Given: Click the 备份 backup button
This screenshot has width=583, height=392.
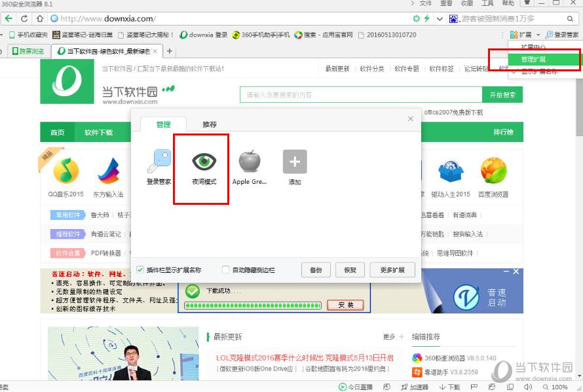Looking at the screenshot, I should coord(315,270).
